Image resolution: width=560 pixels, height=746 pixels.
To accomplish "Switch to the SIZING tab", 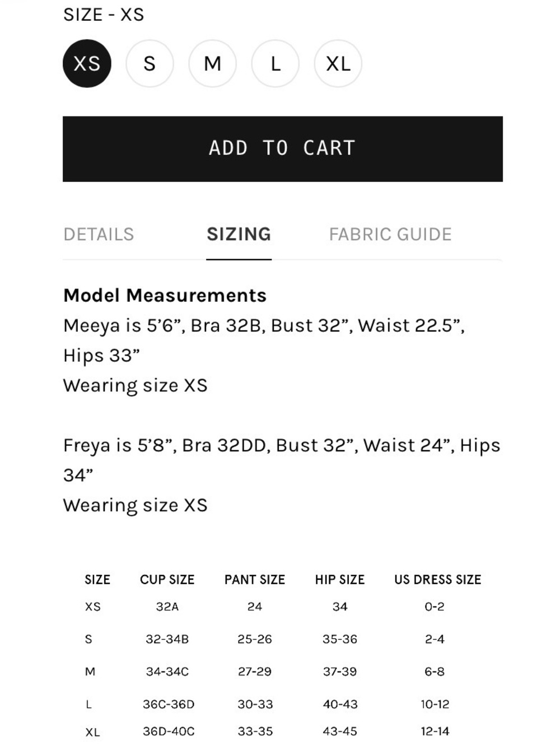I will (239, 234).
